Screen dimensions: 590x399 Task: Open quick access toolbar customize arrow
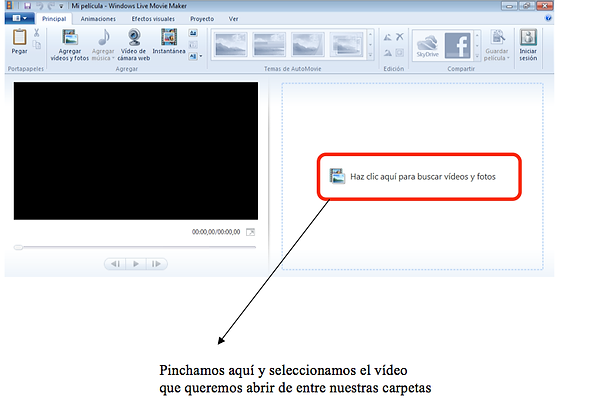(61, 6)
